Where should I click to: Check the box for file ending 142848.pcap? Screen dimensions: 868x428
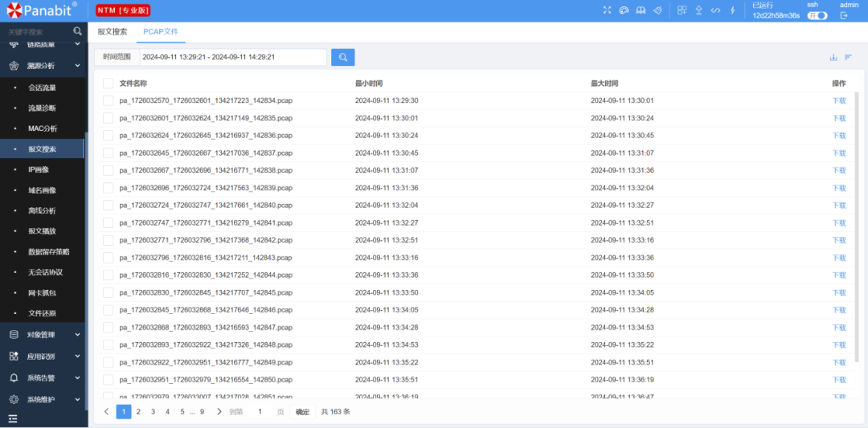tap(108, 344)
